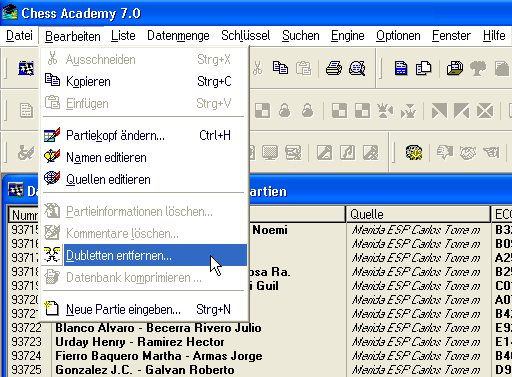This screenshot has width=512, height=377.
Task: Click the chess flag database icon in the top toolbar
Action: point(26,68)
